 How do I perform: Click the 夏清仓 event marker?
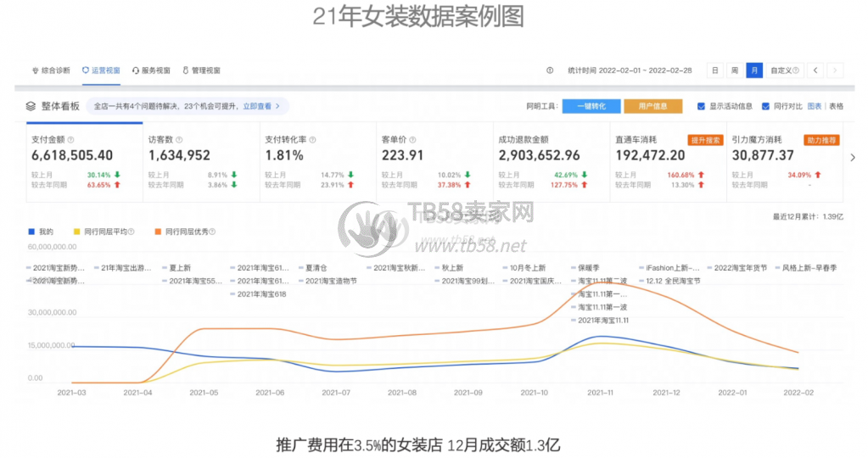coord(312,268)
